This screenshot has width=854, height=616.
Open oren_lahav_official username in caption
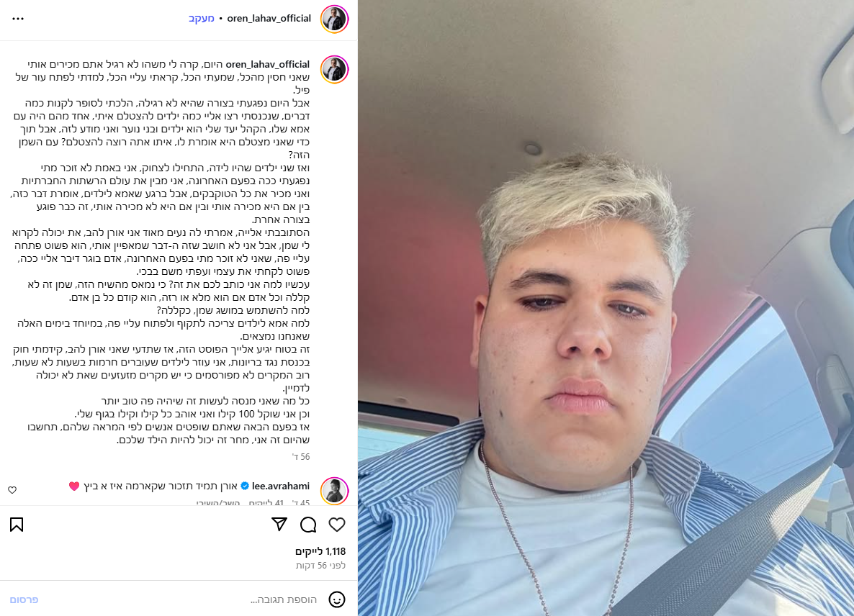point(267,64)
